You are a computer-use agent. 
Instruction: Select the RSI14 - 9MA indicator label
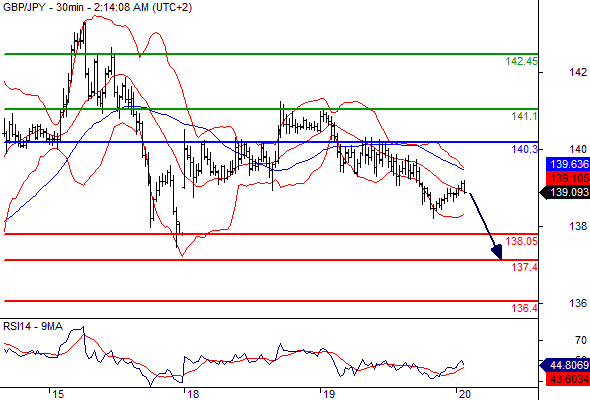pos(33,326)
